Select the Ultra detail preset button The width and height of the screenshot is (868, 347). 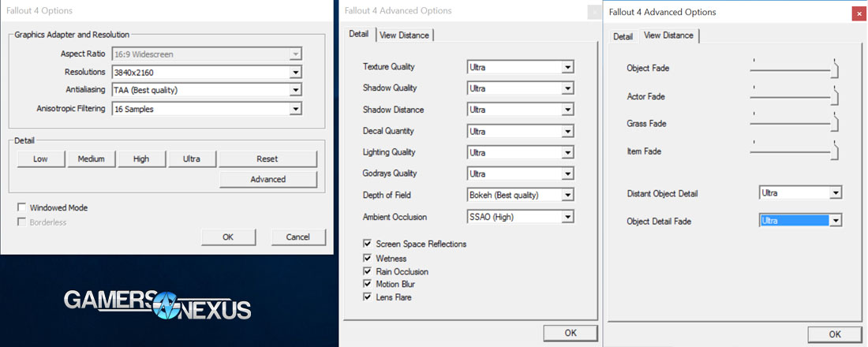(x=192, y=159)
